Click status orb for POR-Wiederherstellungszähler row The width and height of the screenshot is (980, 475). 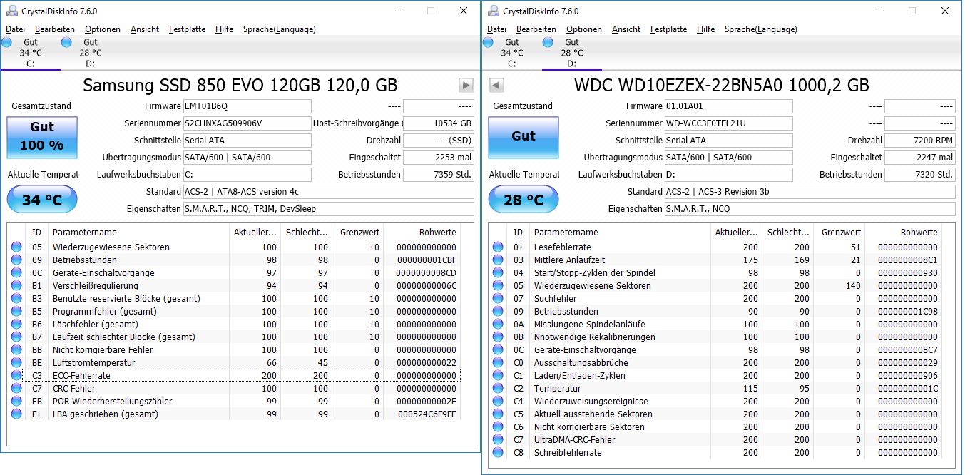(16, 402)
